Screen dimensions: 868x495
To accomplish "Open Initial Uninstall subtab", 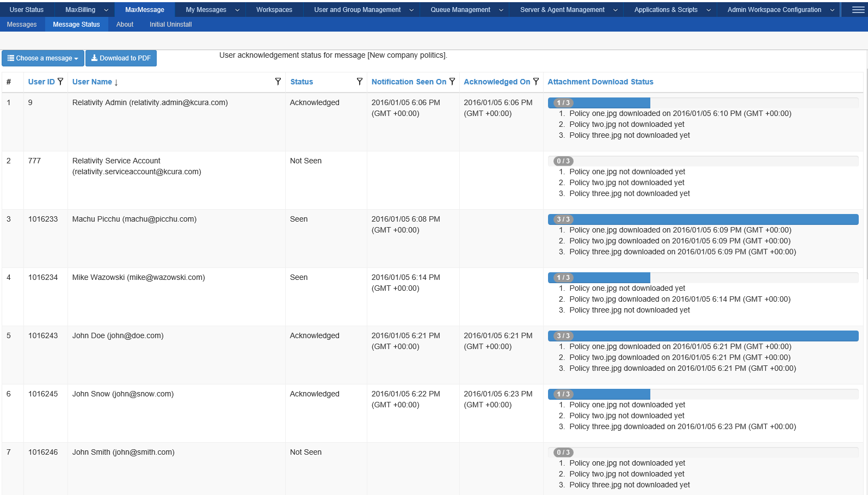I will tap(171, 25).
